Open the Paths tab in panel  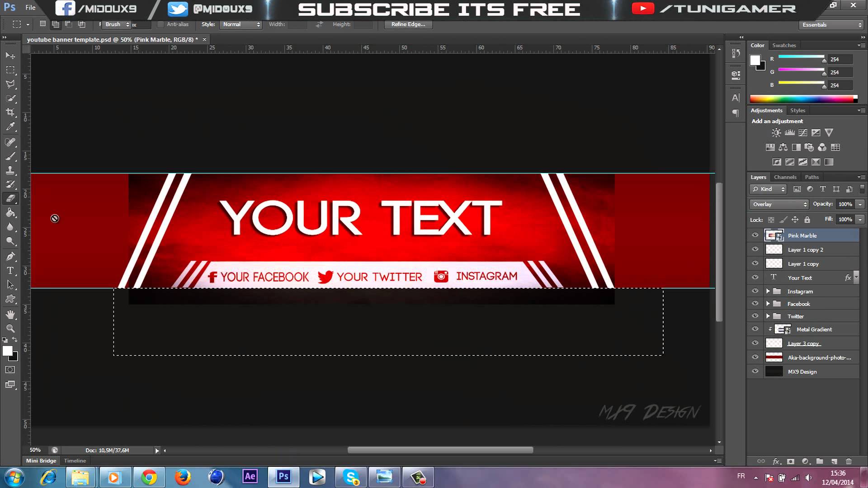[x=811, y=177]
